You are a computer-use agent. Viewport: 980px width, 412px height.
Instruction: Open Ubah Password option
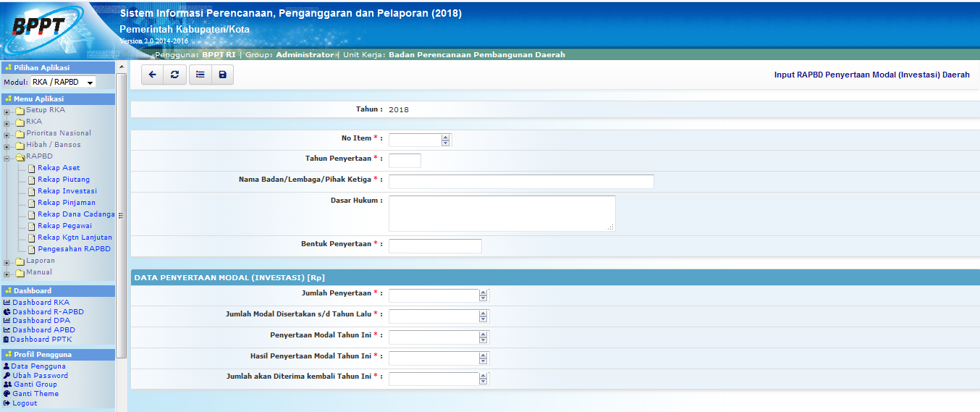40,376
